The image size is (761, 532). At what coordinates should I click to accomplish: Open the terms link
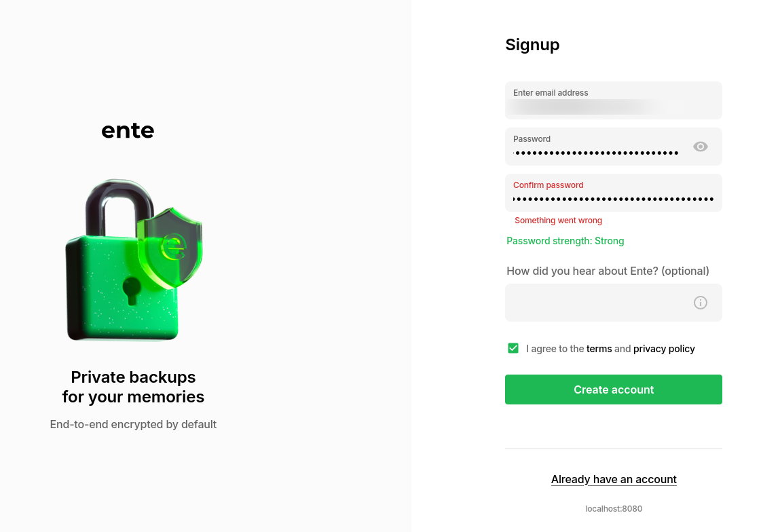click(599, 349)
